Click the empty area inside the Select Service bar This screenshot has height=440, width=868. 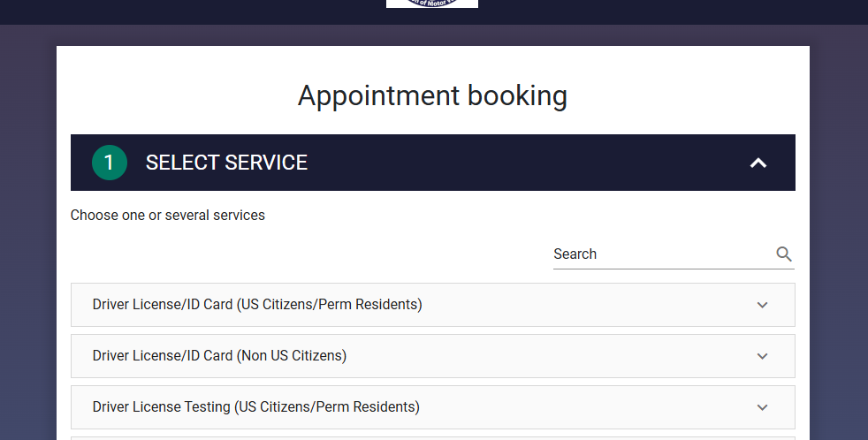pyautogui.click(x=526, y=163)
